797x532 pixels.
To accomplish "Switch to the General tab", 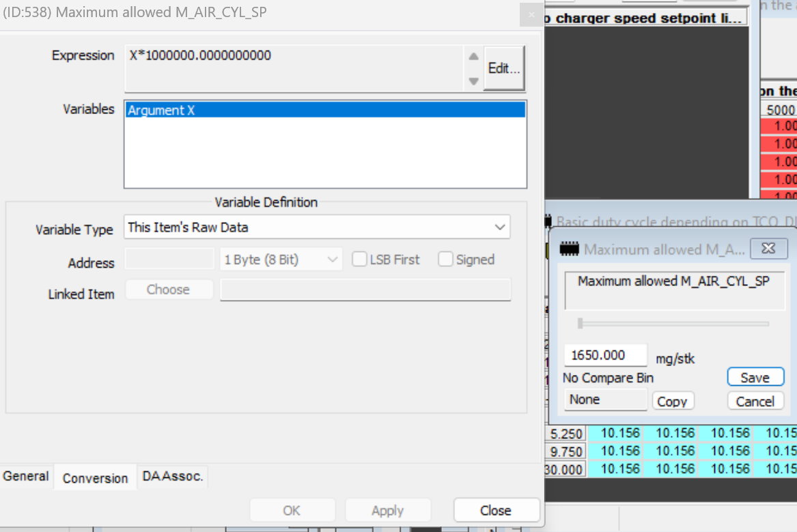I will point(26,476).
